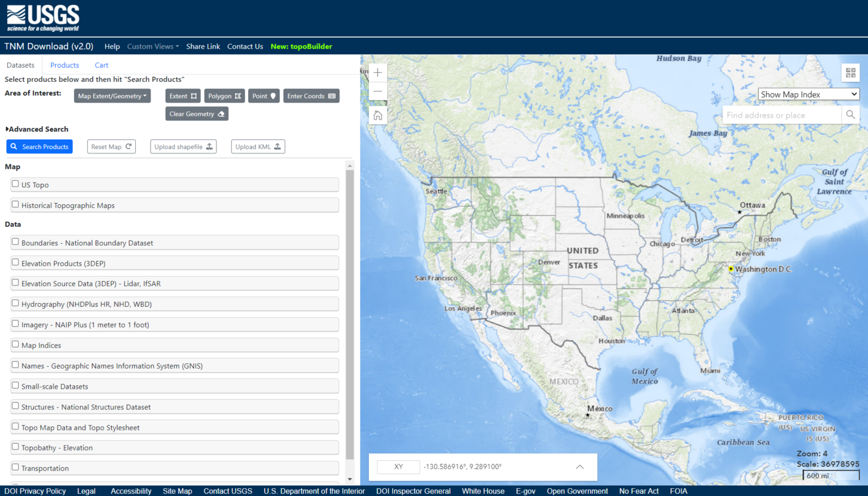Screen dimensions: 868x496
Task: Click the address search magnifier icon
Action: point(850,115)
